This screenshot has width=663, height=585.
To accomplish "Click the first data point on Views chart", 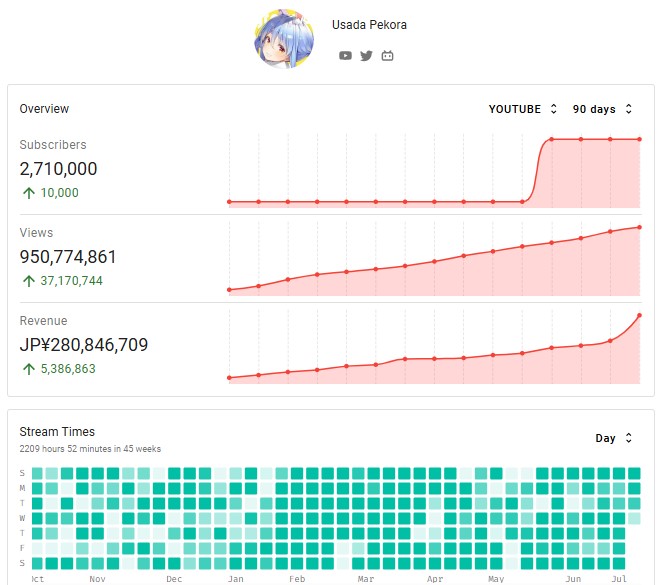I will pos(229,290).
